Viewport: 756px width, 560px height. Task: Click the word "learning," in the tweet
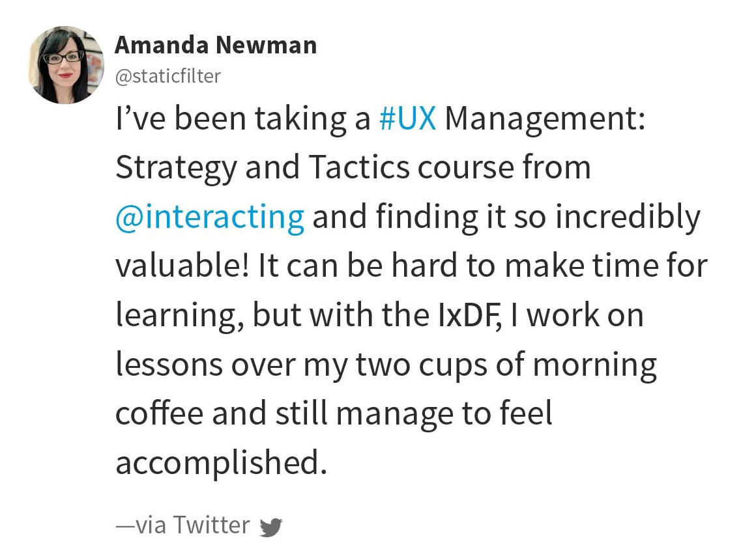[x=179, y=317]
